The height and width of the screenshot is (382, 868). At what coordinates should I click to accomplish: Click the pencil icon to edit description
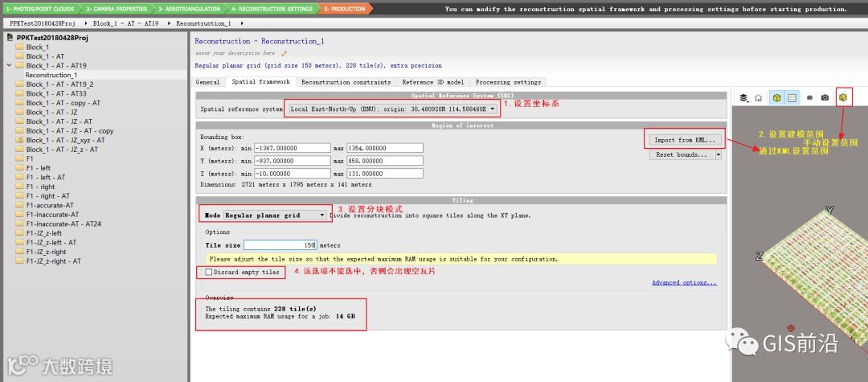point(284,54)
